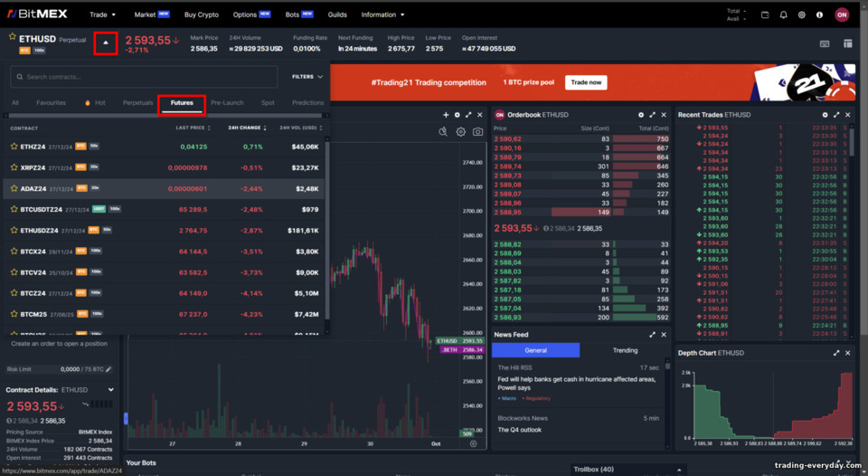Sort contracts by 24H CHANGE

[x=247, y=128]
